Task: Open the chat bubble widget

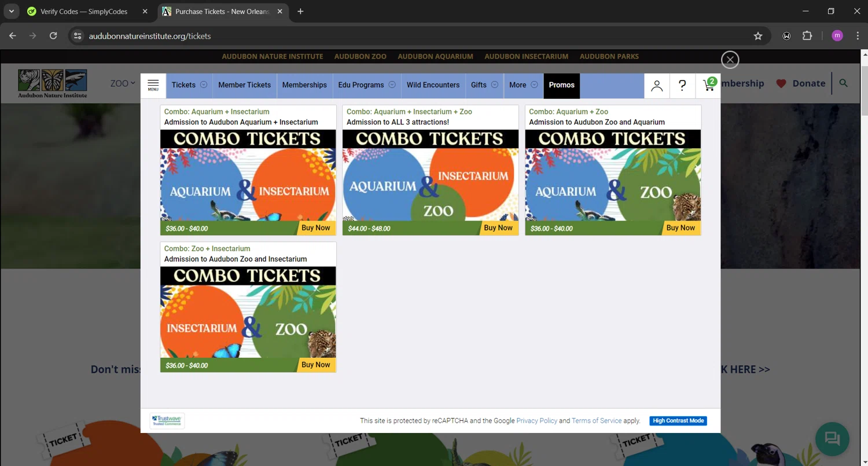Action: 832,439
